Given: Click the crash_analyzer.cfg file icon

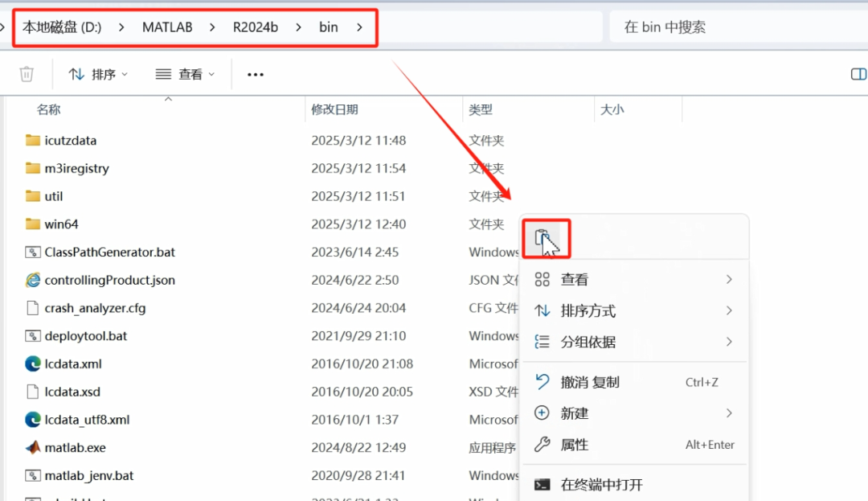Looking at the screenshot, I should (x=33, y=308).
